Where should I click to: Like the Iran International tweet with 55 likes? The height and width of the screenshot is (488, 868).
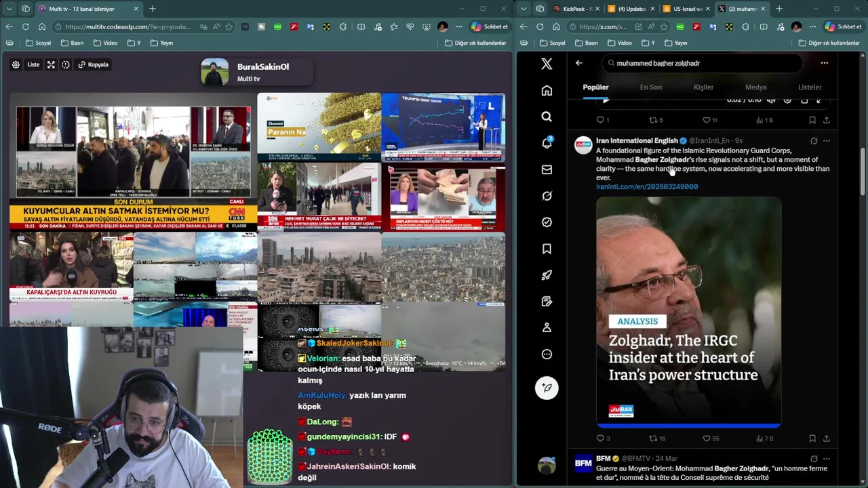click(x=711, y=439)
